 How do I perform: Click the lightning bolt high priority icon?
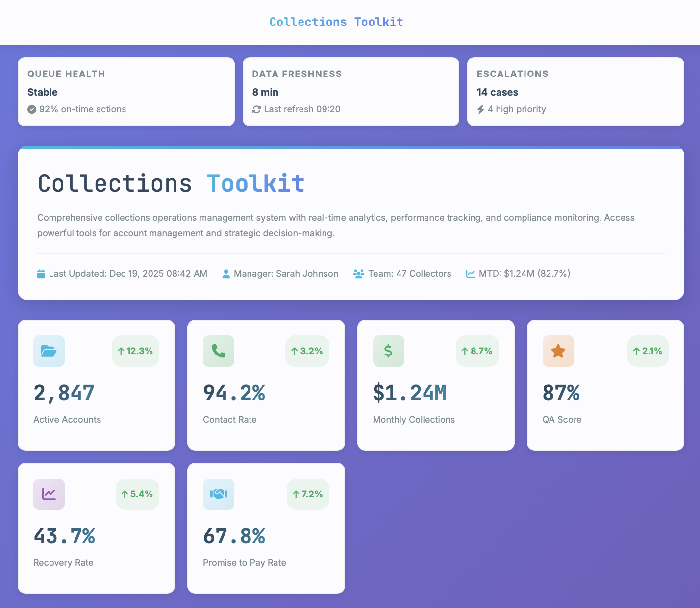pos(481,109)
